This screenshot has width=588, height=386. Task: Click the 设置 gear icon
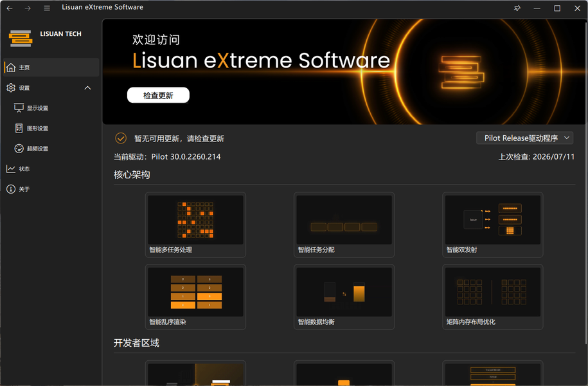(11, 88)
